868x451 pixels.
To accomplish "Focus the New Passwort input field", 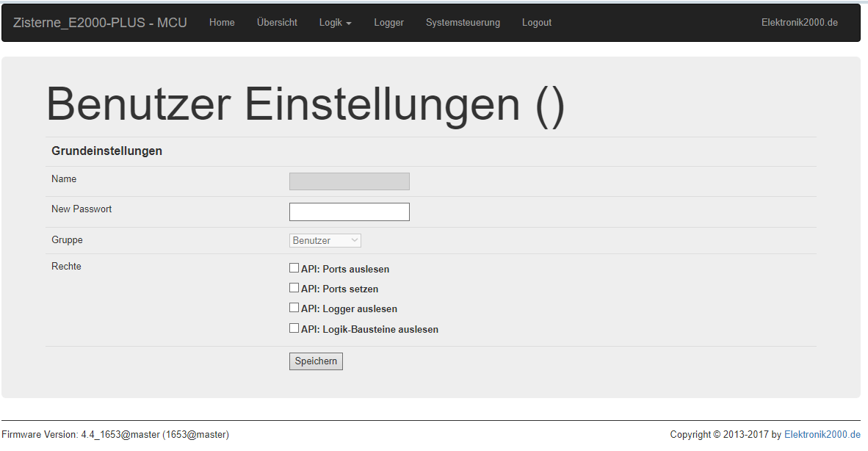I will point(349,212).
